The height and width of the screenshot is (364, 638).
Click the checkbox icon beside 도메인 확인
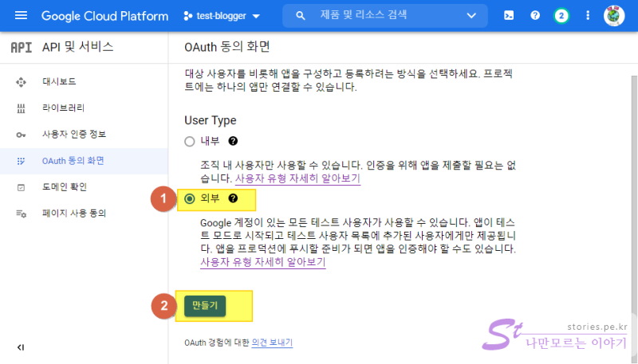point(21,188)
